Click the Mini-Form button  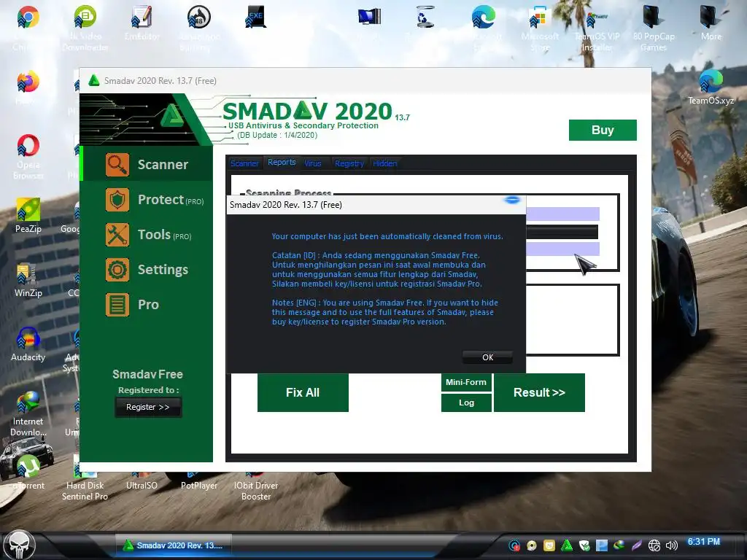coord(466,382)
